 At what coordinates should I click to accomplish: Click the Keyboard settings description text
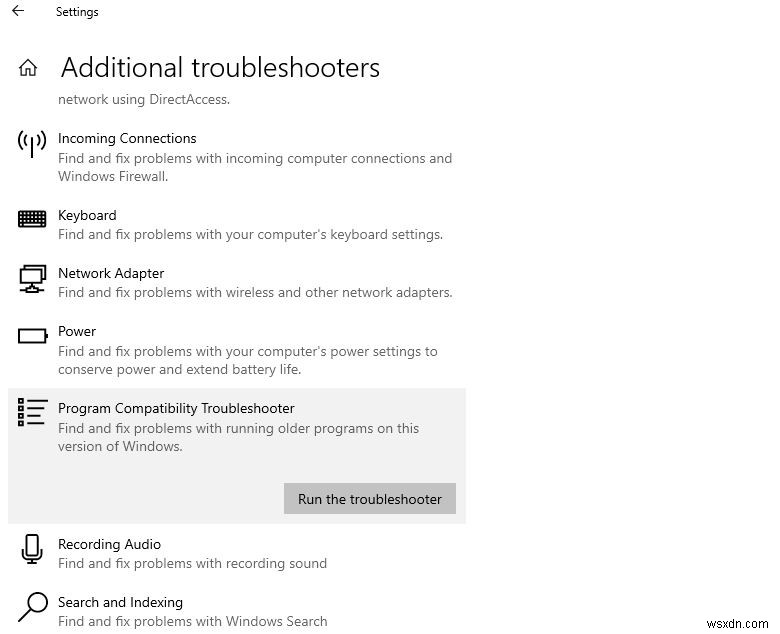click(250, 235)
